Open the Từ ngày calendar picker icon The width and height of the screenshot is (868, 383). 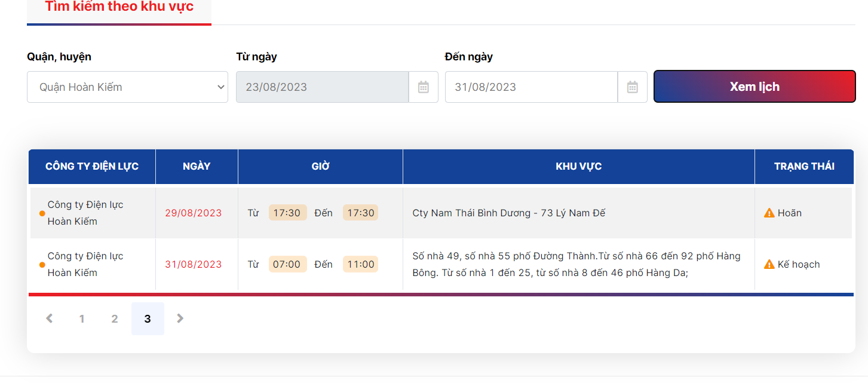pos(424,87)
